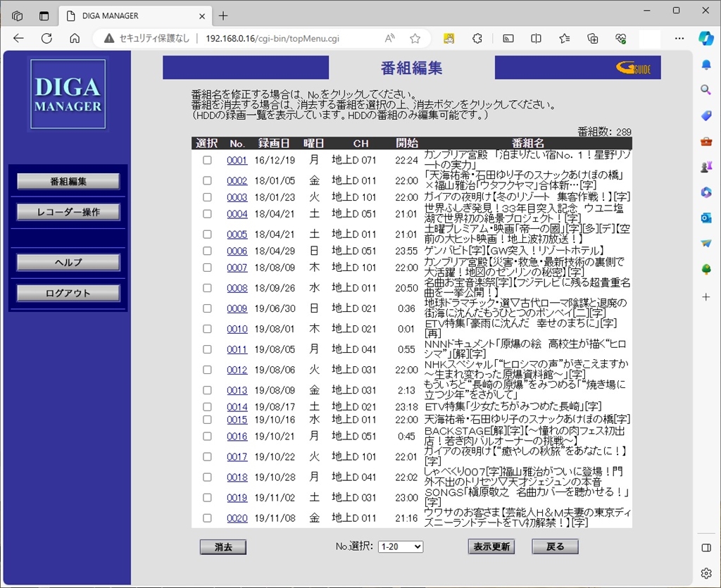
Task: Open the sidebar search magnifier icon
Action: (706, 89)
